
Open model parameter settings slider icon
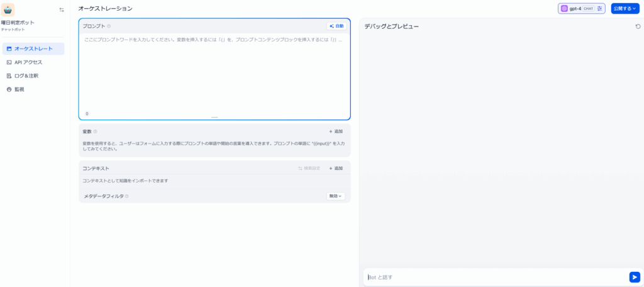coord(599,9)
